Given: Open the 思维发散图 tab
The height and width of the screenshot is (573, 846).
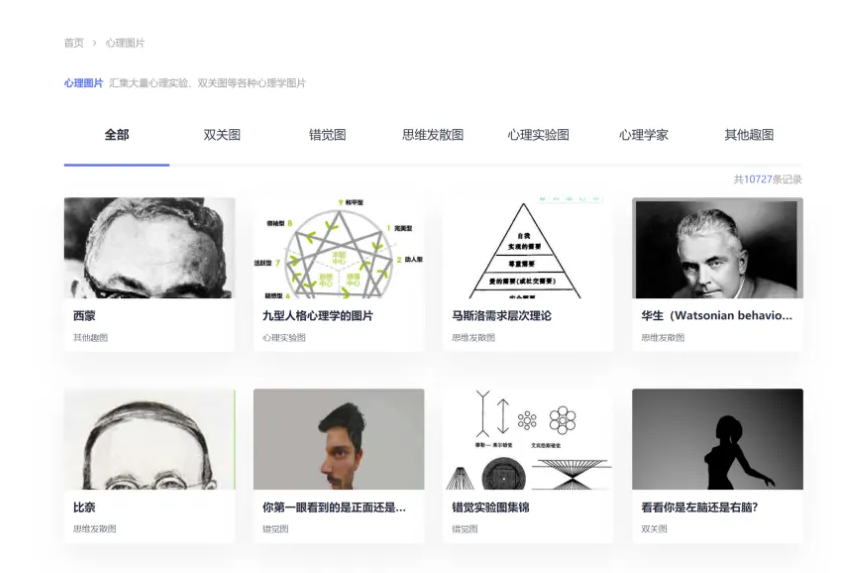Looking at the screenshot, I should tap(433, 135).
